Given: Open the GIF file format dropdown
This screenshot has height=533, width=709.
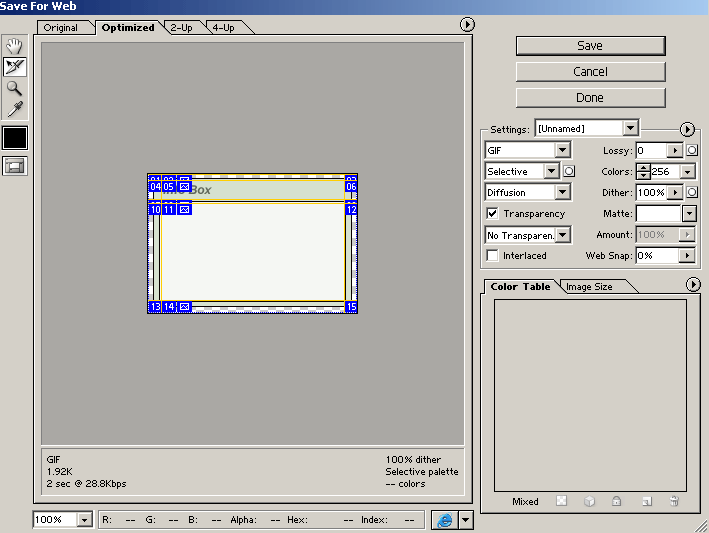Looking at the screenshot, I should click(562, 150).
